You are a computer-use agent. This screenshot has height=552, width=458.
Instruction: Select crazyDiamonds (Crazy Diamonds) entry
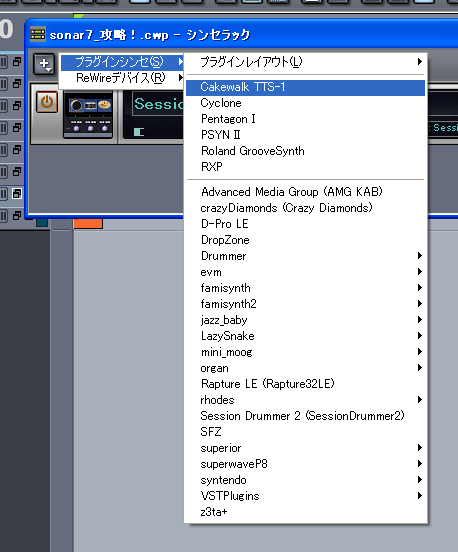click(306, 208)
